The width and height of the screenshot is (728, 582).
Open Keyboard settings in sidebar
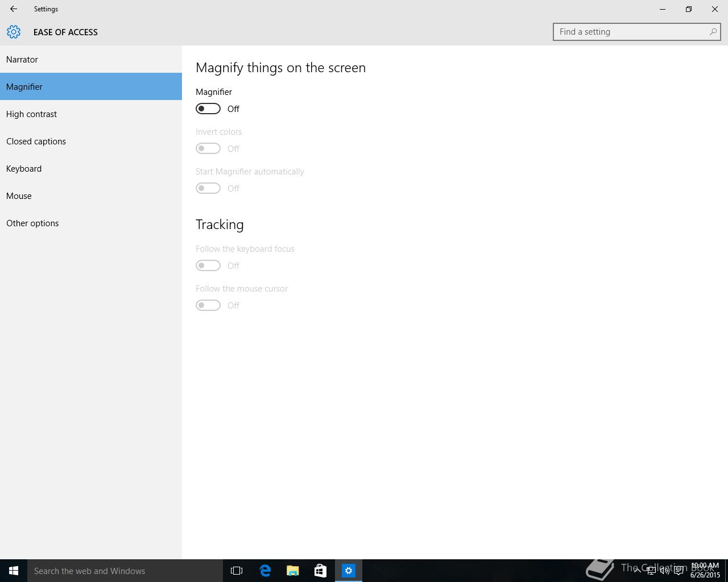click(x=91, y=168)
